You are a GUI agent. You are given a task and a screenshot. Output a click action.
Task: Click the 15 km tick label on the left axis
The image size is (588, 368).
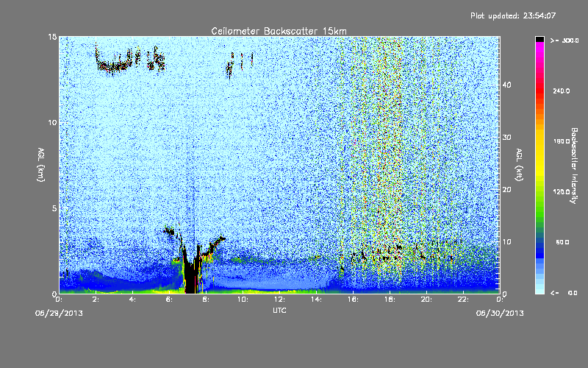point(52,37)
